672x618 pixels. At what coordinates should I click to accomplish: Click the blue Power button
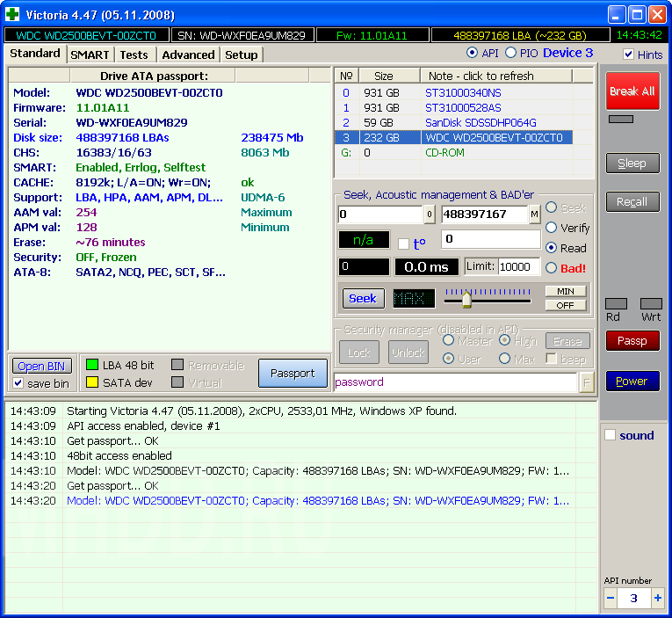coord(632,381)
